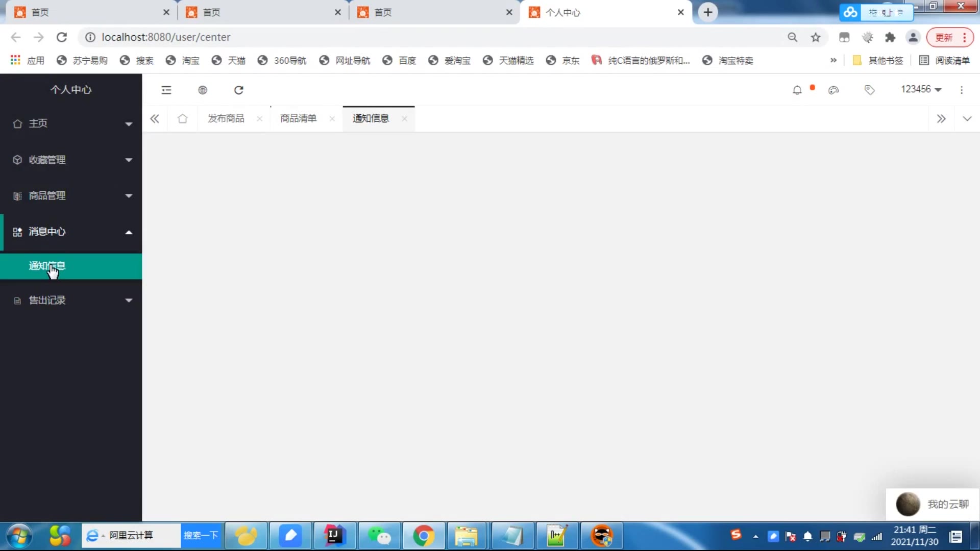Open the 淘宝特卖 bookmark
The image size is (980, 551).
[728, 60]
